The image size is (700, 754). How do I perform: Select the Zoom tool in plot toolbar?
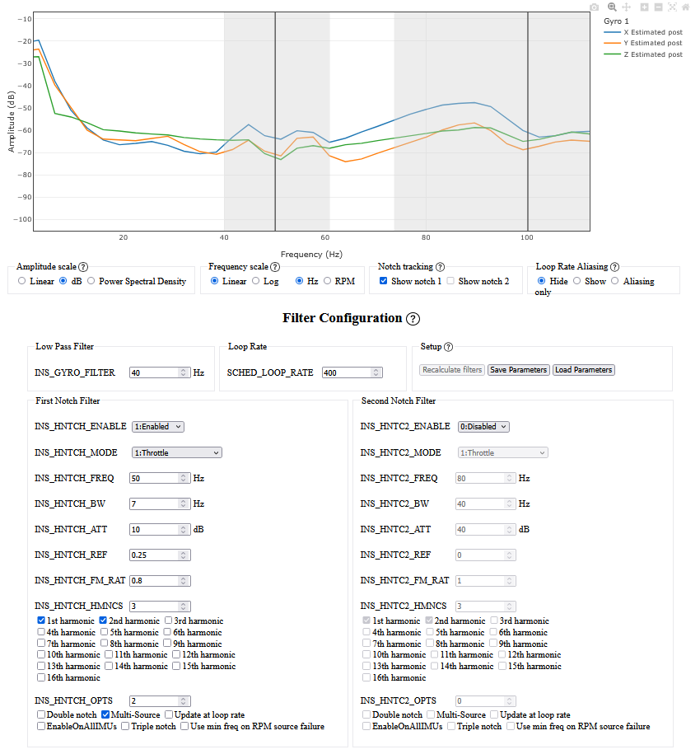[612, 7]
